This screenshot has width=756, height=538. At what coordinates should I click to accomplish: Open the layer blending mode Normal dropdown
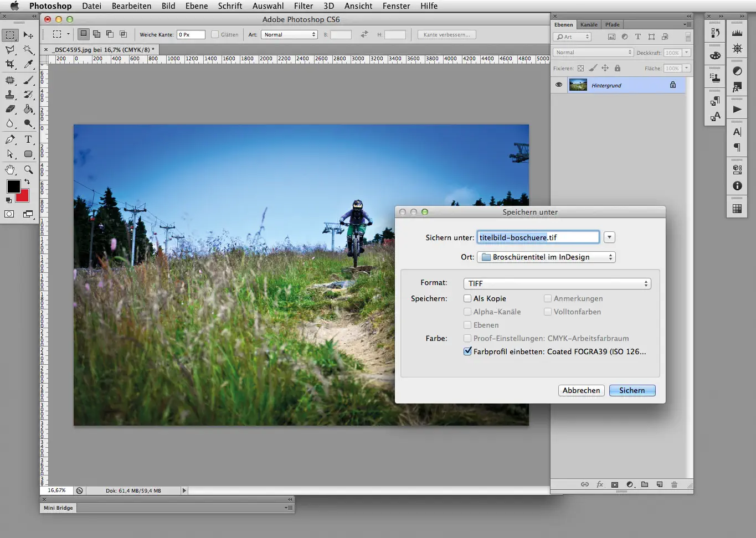[x=592, y=52]
